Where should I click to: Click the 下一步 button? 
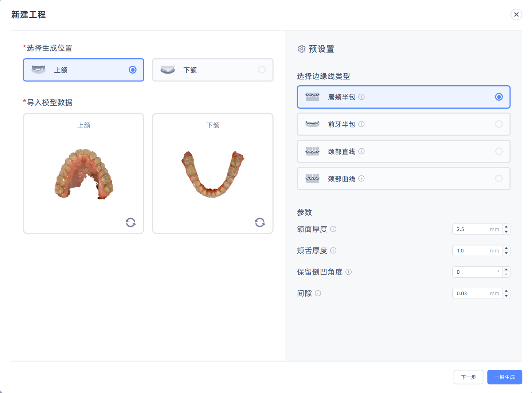468,377
